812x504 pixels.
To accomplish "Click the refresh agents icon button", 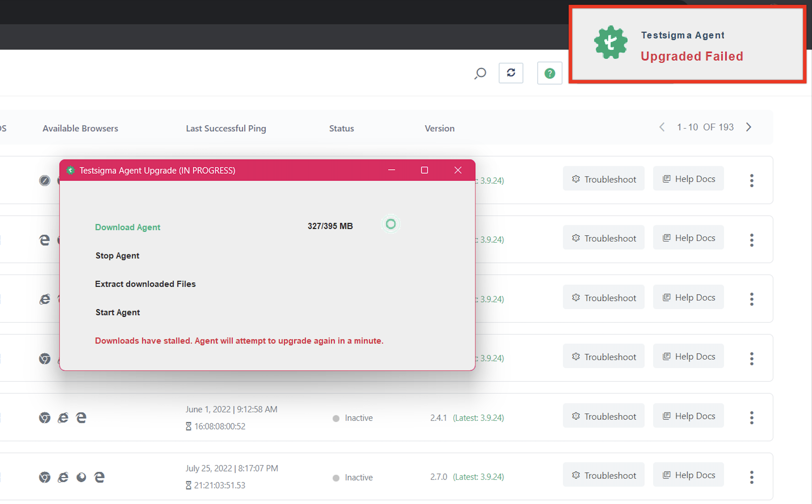I will (x=511, y=73).
